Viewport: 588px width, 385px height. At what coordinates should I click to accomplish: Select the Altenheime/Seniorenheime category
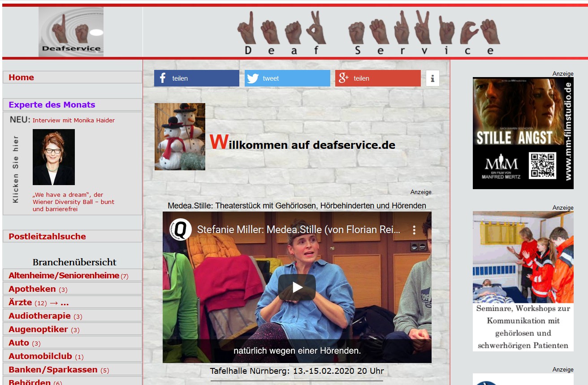click(x=64, y=276)
